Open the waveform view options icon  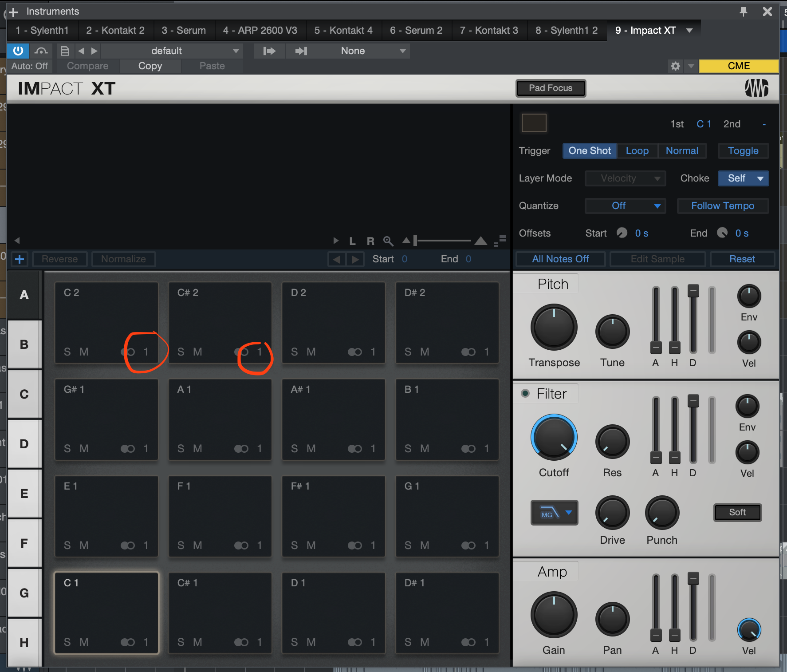[500, 241]
